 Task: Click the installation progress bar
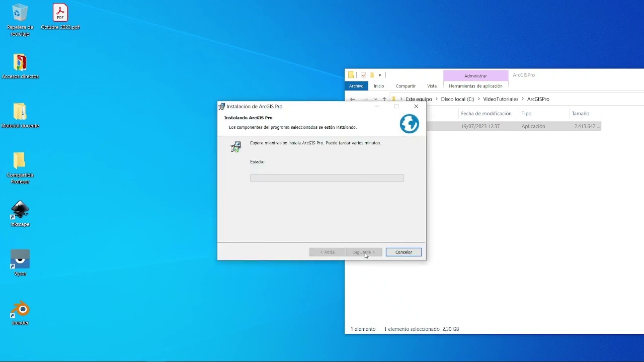coord(327,178)
